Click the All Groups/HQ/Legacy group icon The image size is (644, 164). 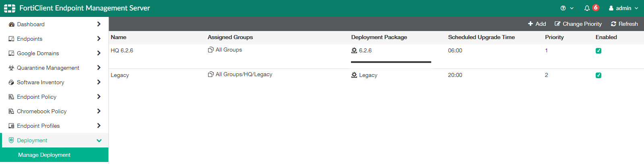[x=211, y=74]
